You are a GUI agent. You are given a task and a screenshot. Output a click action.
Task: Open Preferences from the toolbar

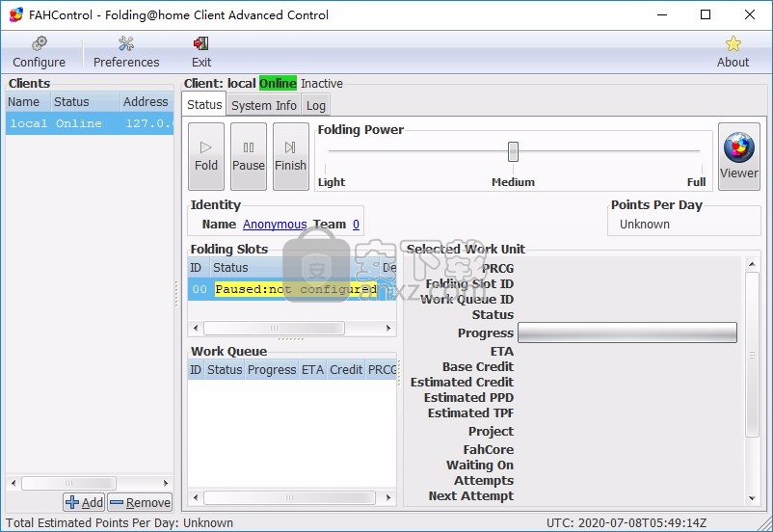coord(126,52)
